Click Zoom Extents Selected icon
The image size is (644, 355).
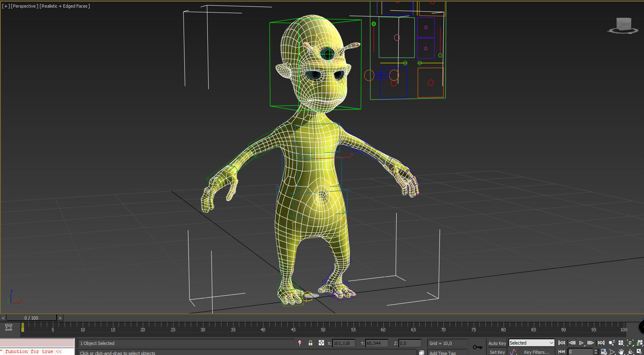point(630,343)
